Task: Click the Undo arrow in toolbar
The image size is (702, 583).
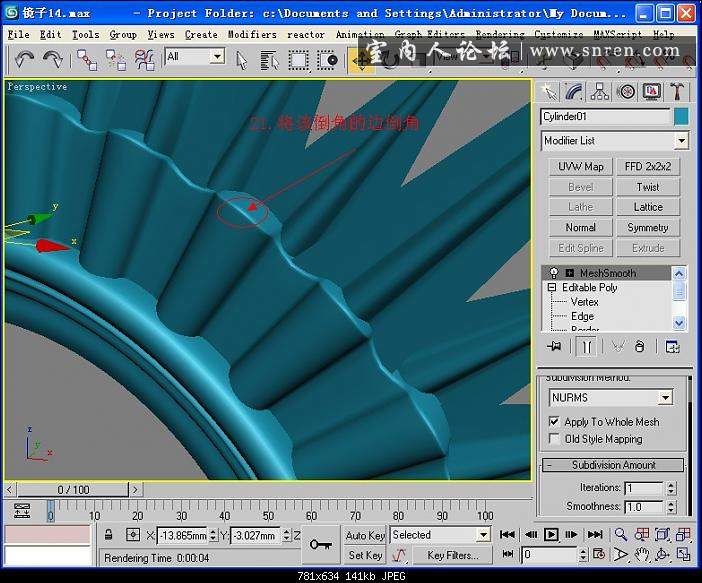Action: [24, 60]
